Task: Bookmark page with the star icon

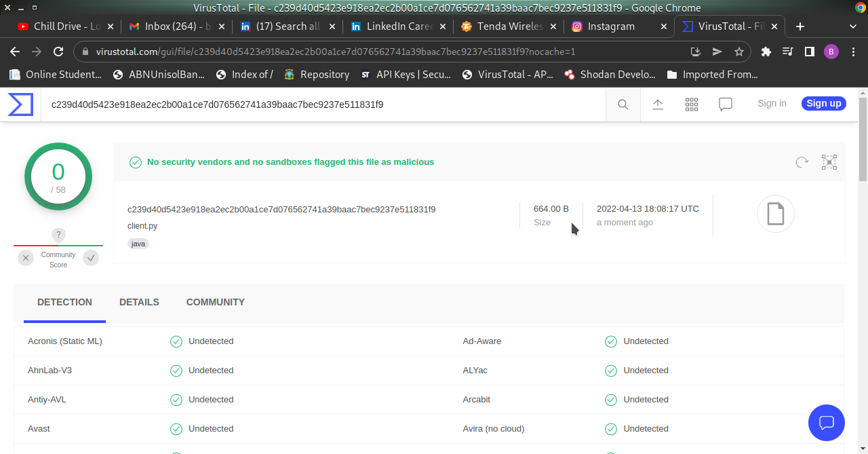Action: coord(739,52)
